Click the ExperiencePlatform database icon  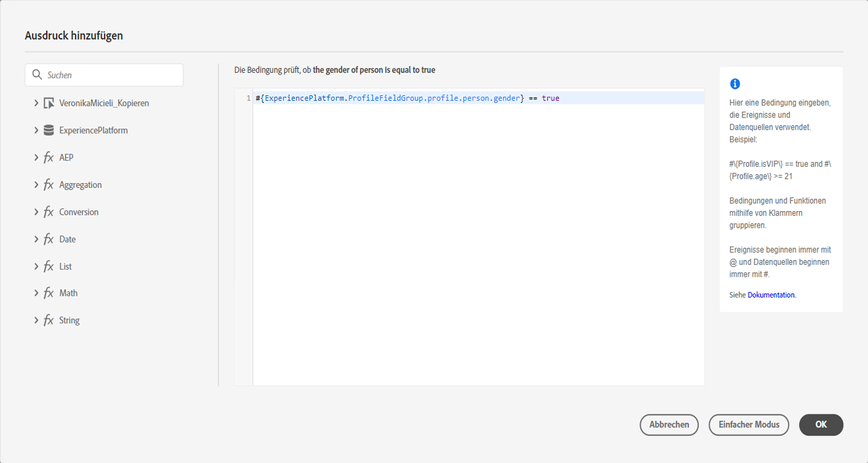click(x=49, y=130)
